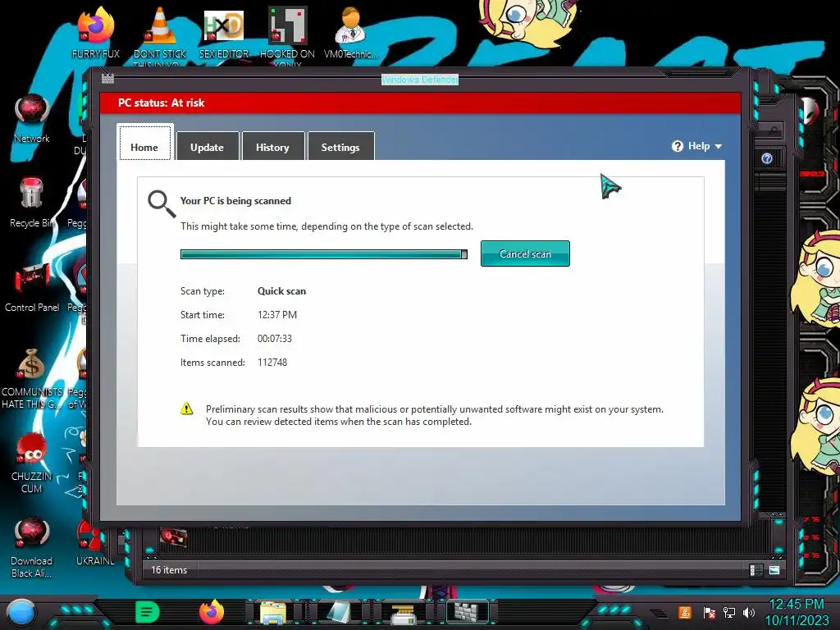
Task: Open the HOOKED ON XONIX desktop shortcut
Action: 288,34
